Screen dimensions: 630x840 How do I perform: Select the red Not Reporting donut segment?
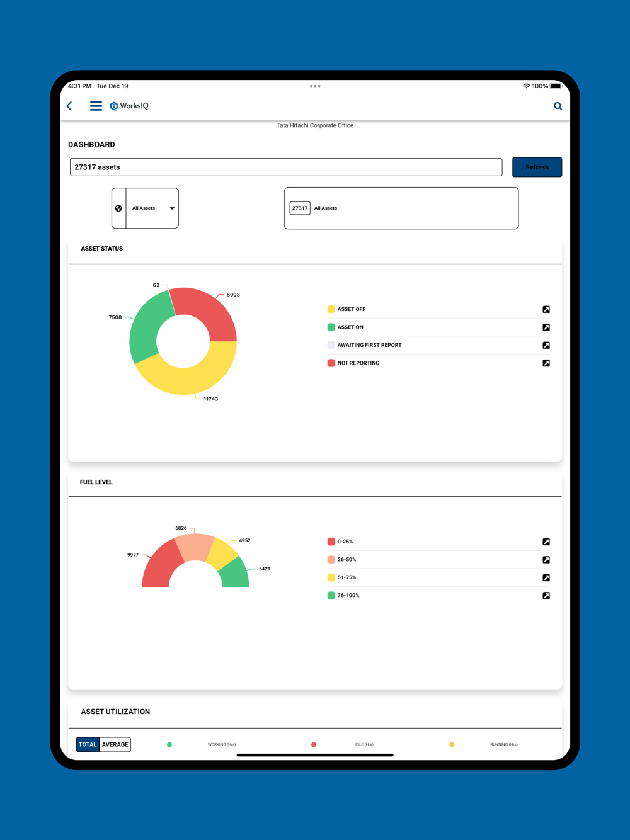(209, 310)
